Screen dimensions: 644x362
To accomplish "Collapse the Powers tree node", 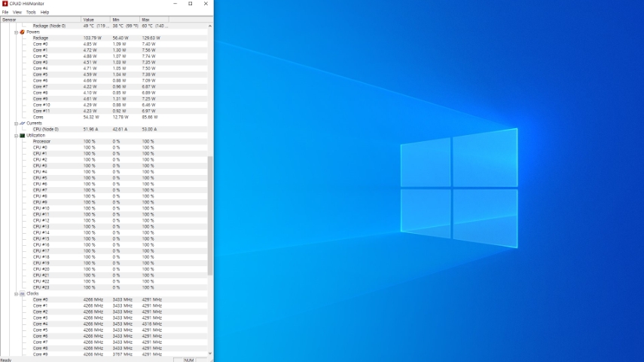I will click(x=16, y=32).
